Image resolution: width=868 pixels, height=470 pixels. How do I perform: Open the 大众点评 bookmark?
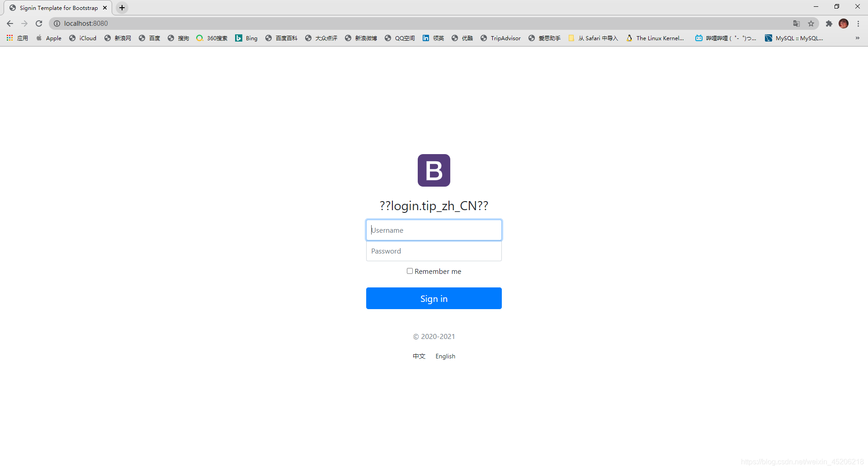click(321, 38)
